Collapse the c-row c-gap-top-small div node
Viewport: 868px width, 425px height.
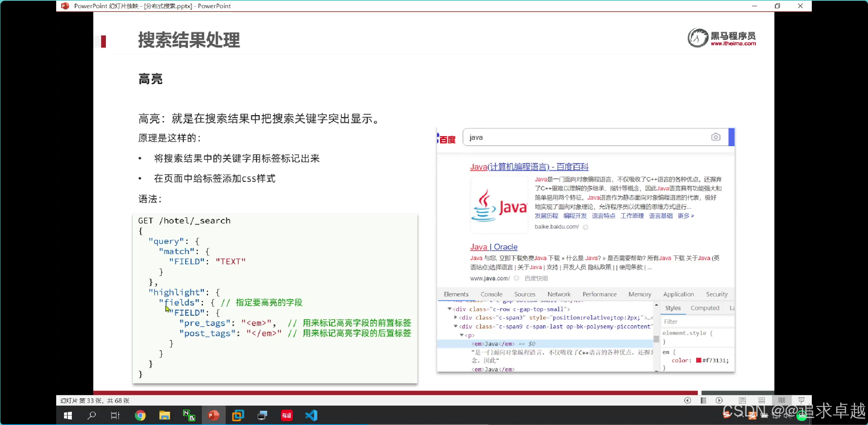pyautogui.click(x=449, y=309)
